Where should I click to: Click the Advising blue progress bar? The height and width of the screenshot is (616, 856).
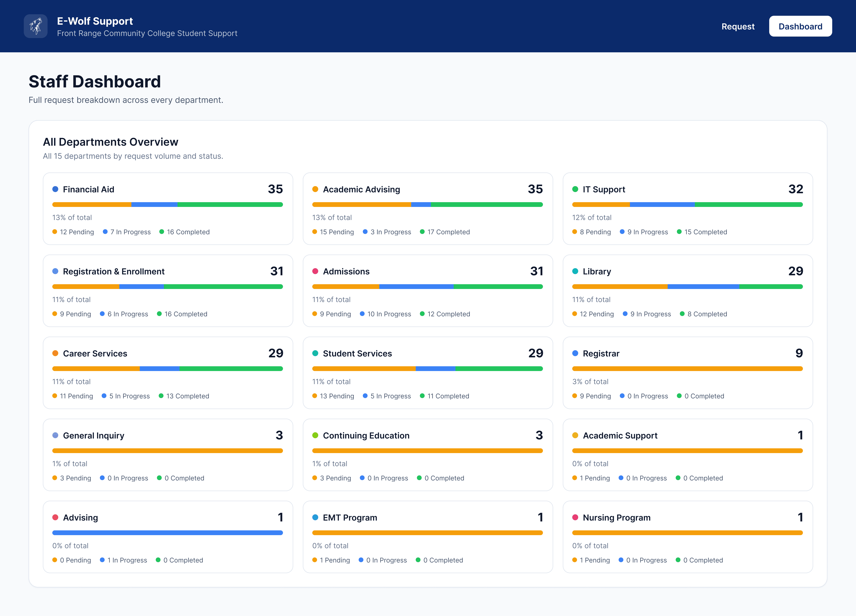pyautogui.click(x=168, y=533)
